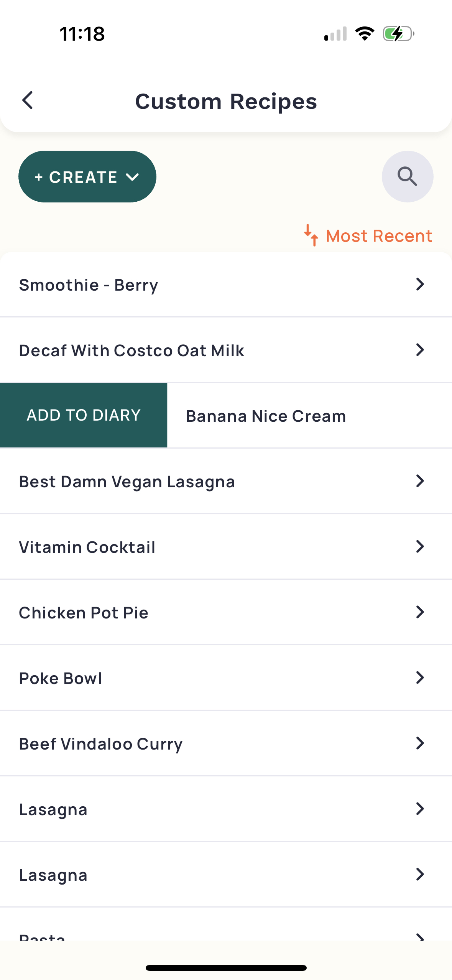Expand Decaf With Costco Oat Milk chevron
This screenshot has height=980, width=452.
[x=420, y=350]
